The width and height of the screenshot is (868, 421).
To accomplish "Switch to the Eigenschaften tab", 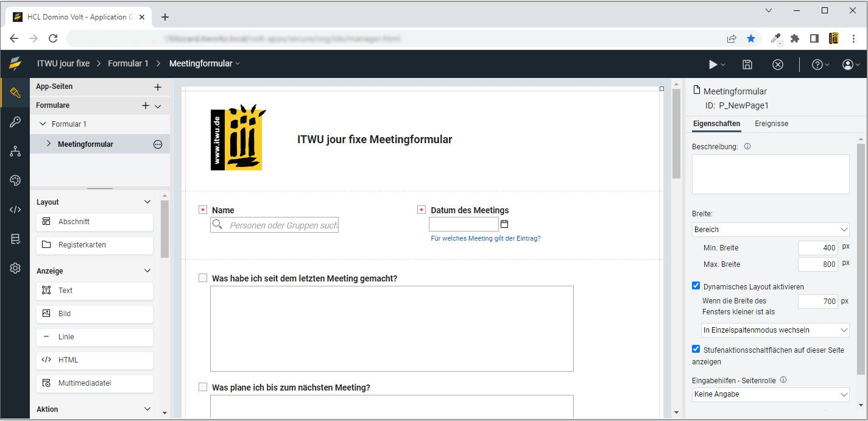I will (717, 124).
